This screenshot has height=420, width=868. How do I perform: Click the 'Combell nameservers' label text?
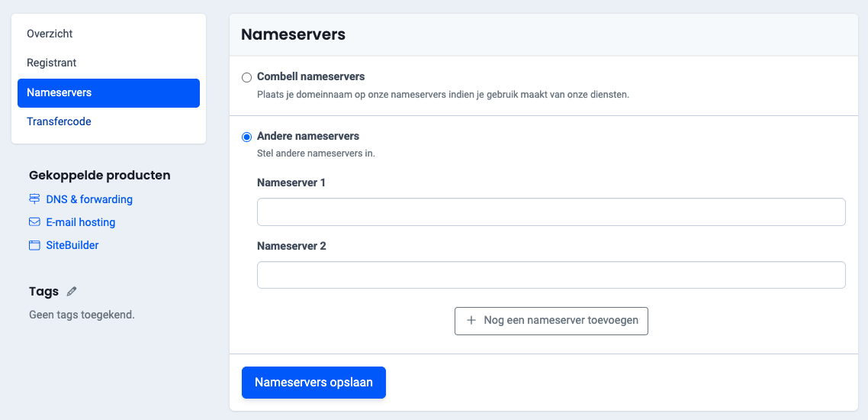310,76
